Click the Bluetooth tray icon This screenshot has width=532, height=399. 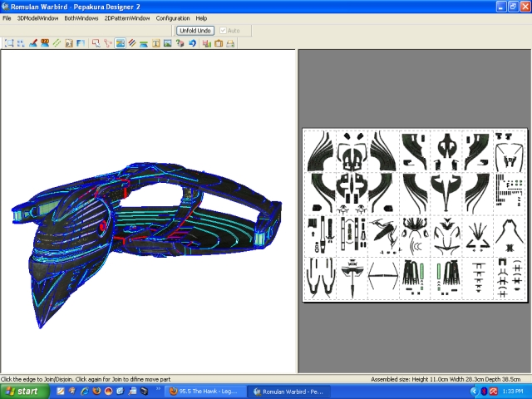coord(484,392)
